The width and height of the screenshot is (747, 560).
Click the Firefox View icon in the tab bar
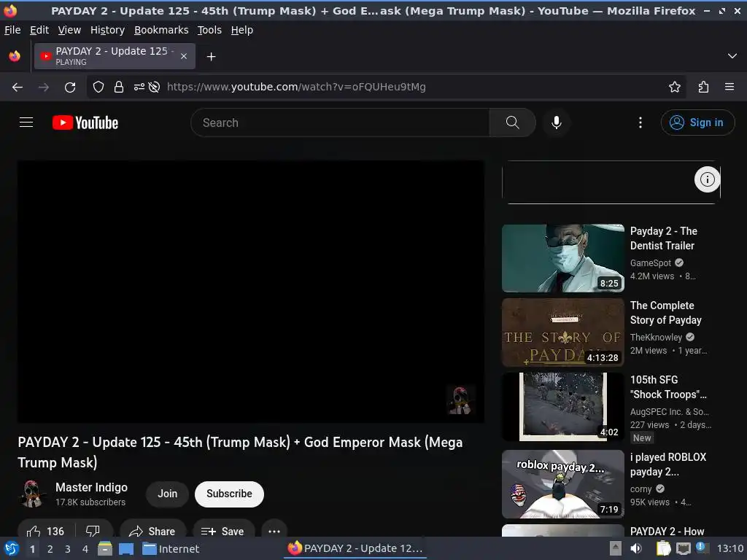pos(15,56)
